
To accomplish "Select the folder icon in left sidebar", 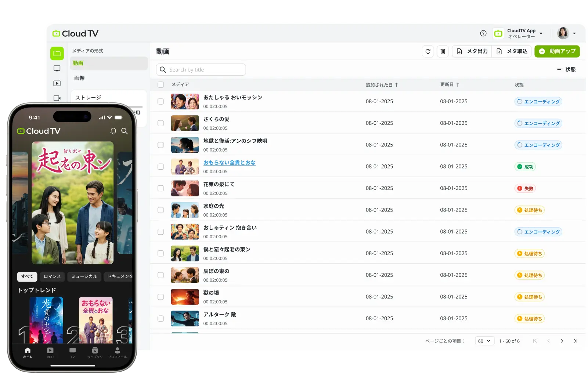I will pos(57,54).
